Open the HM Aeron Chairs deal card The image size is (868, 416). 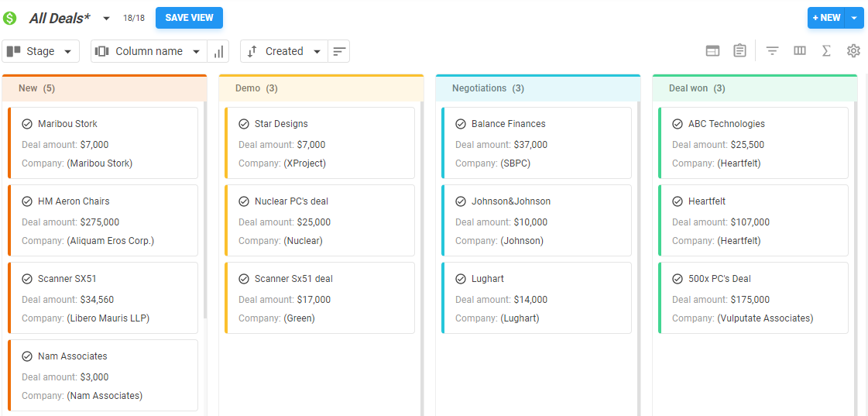pos(103,220)
